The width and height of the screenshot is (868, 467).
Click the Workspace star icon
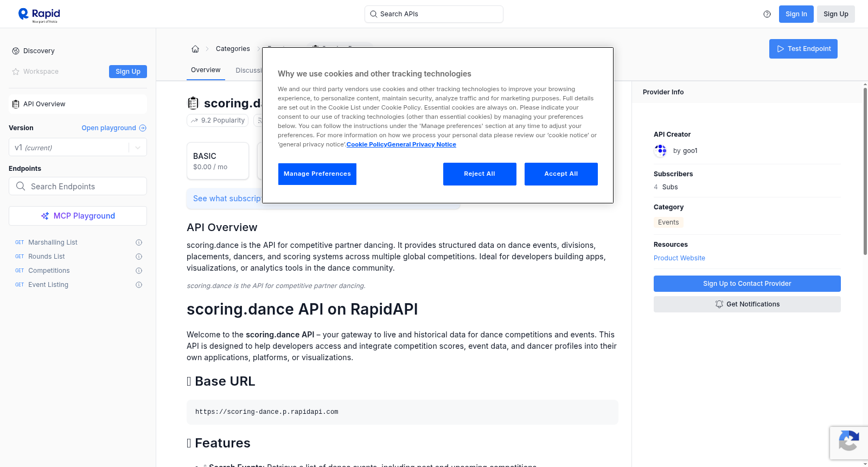[16, 72]
